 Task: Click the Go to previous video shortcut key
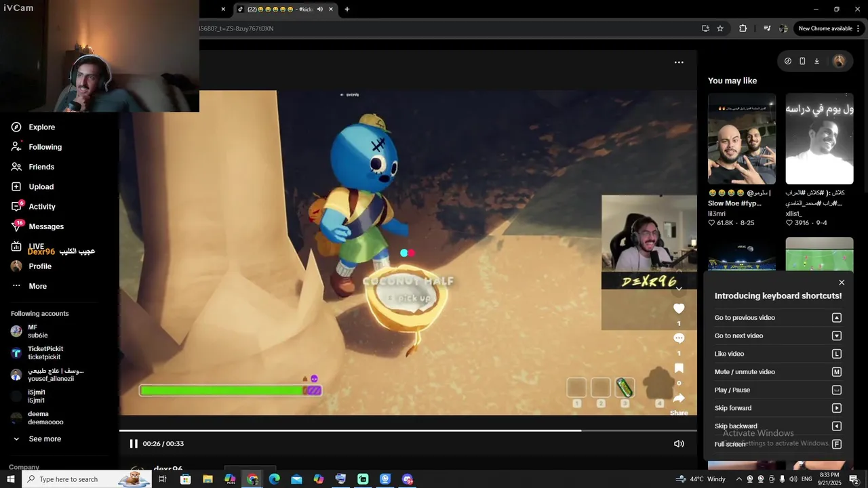(837, 318)
